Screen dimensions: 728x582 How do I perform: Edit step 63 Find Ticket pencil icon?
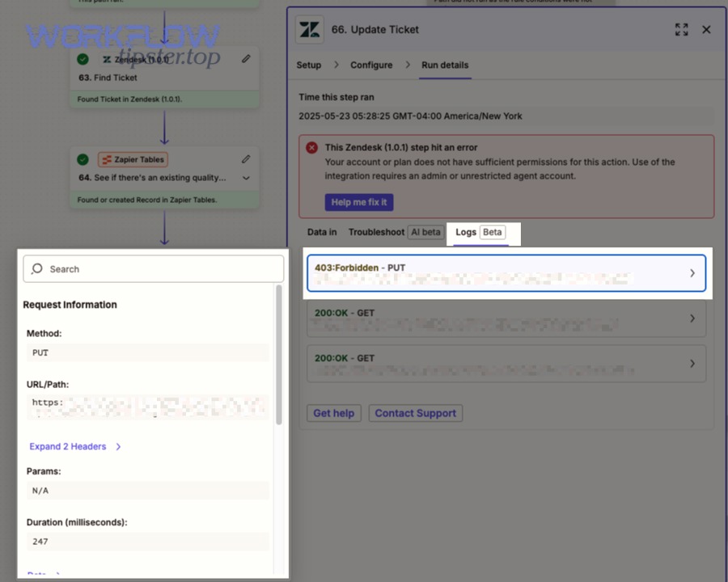246,59
